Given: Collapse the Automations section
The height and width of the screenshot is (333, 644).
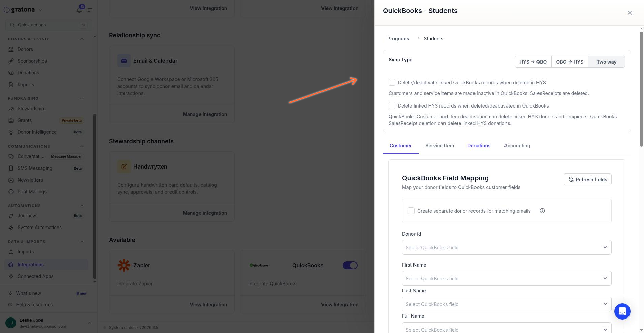Looking at the screenshot, I should (x=82, y=206).
